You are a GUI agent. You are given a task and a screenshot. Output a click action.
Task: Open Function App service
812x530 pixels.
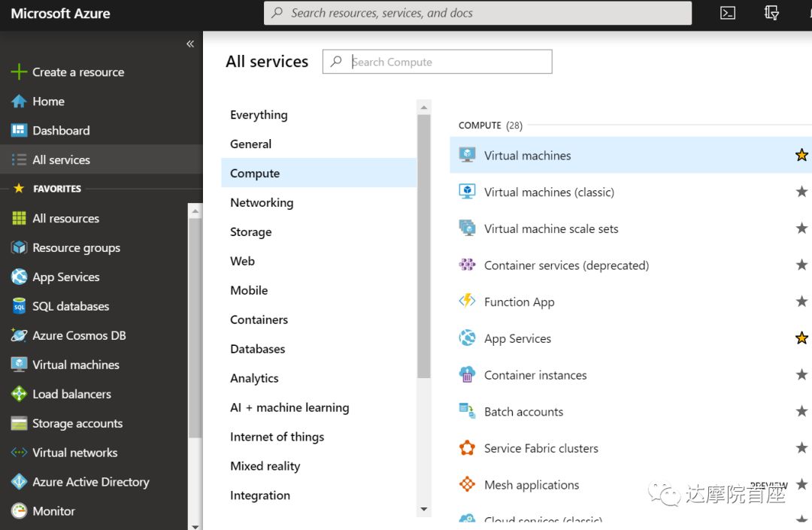click(519, 301)
